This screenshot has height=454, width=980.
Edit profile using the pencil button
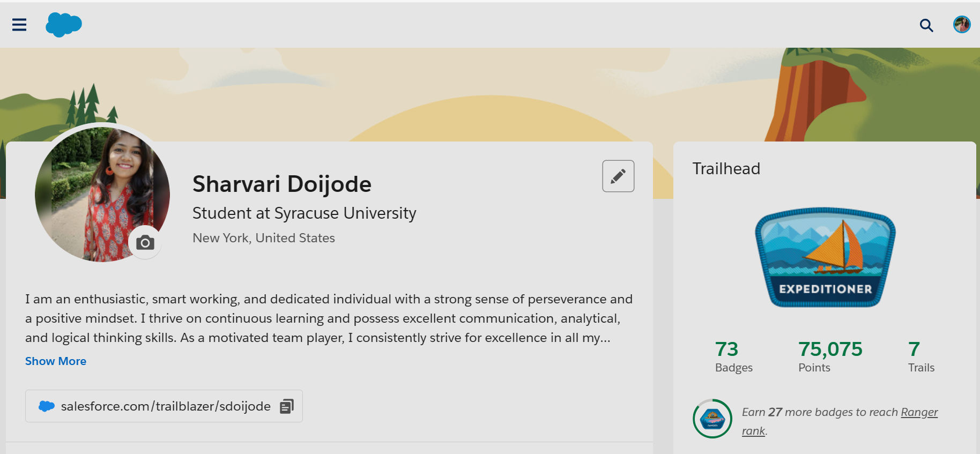coord(618,176)
